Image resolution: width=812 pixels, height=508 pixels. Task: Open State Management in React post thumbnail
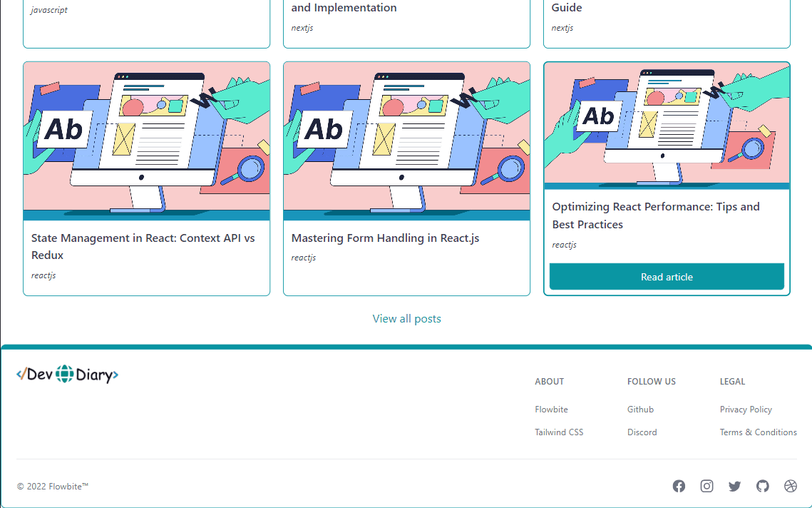146,141
